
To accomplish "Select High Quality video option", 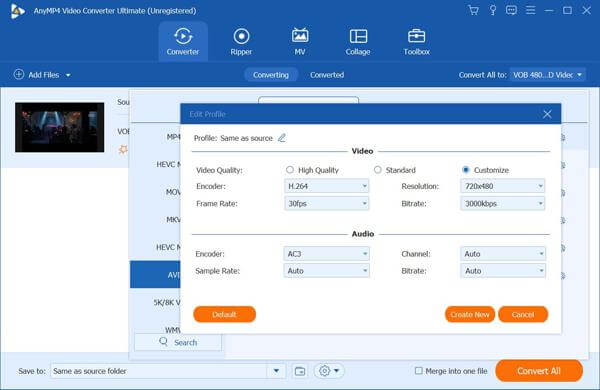I will click(290, 170).
